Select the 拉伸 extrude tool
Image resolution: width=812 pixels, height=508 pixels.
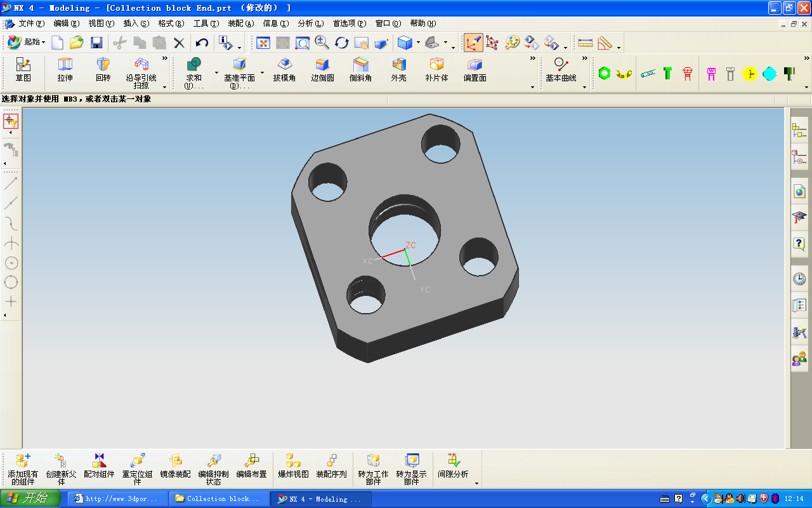pos(65,70)
